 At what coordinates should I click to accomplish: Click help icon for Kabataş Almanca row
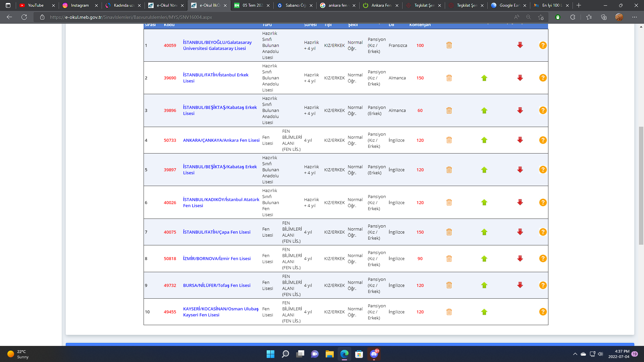pos(543,110)
